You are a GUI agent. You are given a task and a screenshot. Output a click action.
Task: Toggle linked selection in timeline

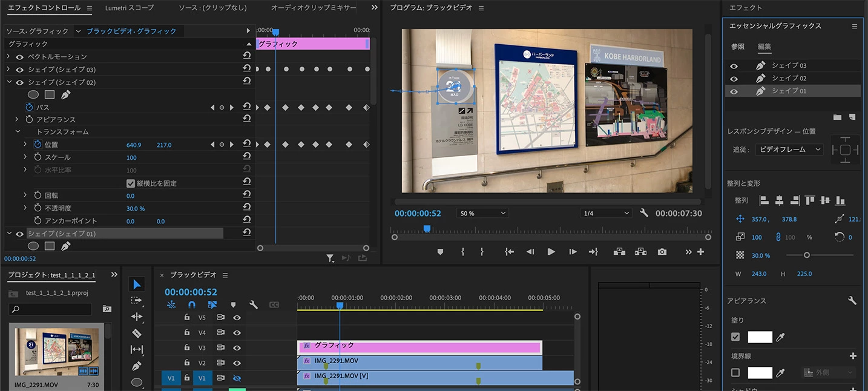pyautogui.click(x=212, y=304)
